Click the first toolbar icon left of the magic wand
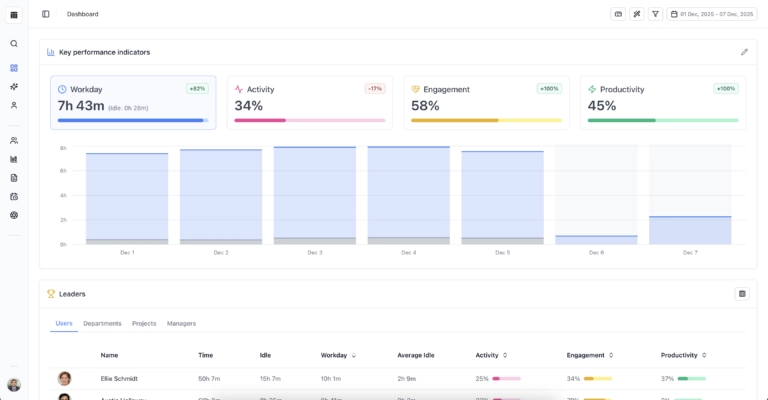Screen dimensions: 768x400 (x=618, y=14)
